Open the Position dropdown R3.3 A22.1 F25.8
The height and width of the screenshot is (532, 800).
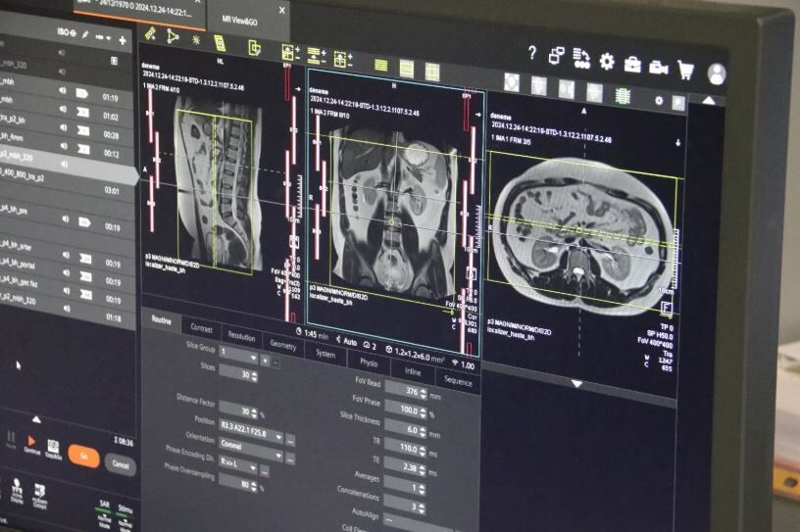click(x=251, y=429)
